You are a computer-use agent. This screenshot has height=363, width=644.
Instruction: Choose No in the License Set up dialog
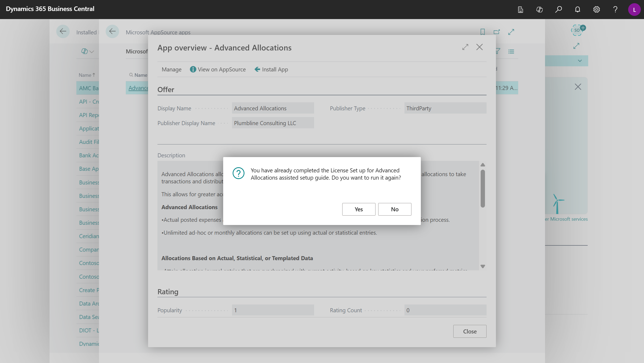[x=395, y=209]
